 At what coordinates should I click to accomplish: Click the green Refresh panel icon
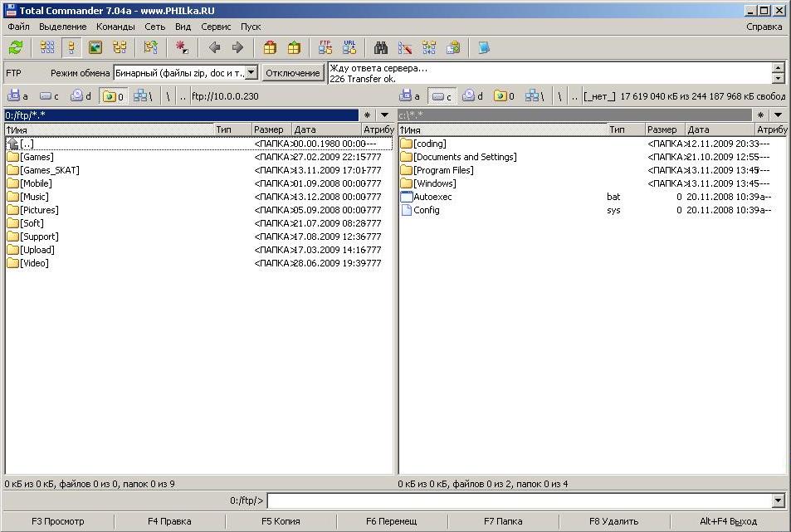pyautogui.click(x=16, y=47)
